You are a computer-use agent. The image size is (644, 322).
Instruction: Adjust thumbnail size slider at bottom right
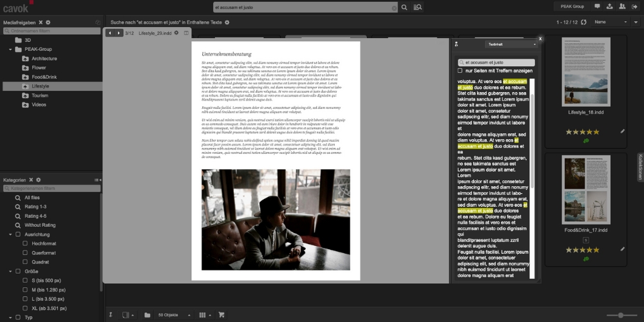(x=621, y=315)
